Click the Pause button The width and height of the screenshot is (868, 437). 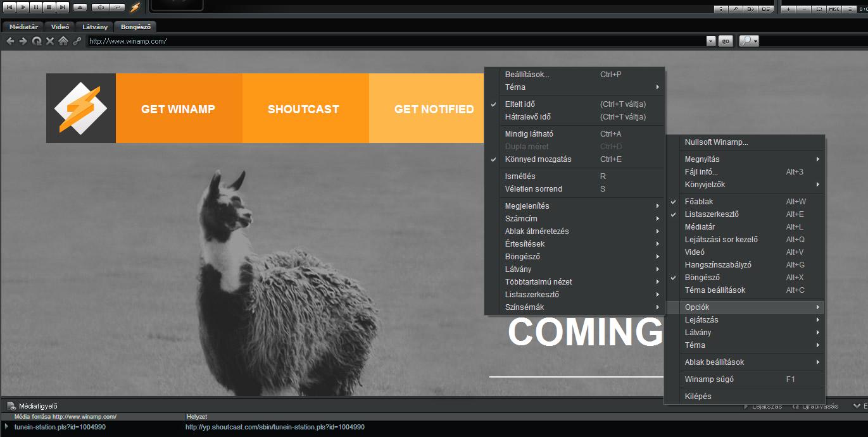36,7
